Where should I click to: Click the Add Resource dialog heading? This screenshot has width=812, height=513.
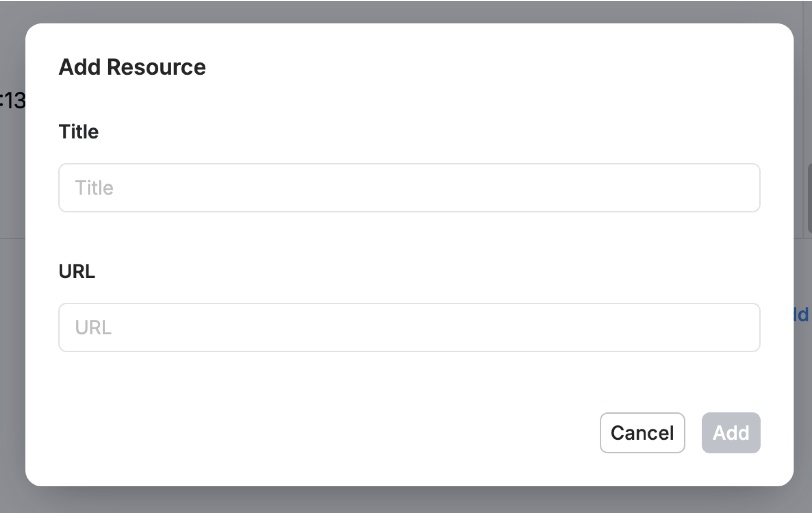point(132,67)
